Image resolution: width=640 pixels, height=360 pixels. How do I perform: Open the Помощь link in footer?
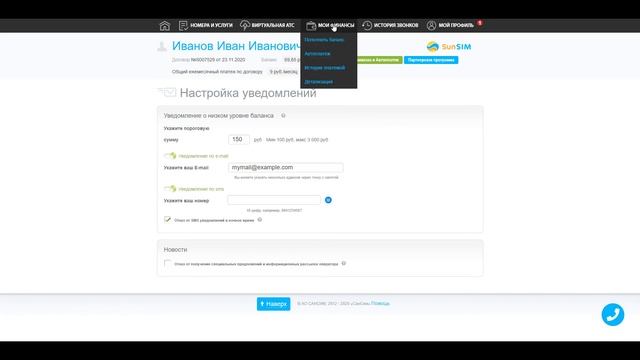click(380, 303)
